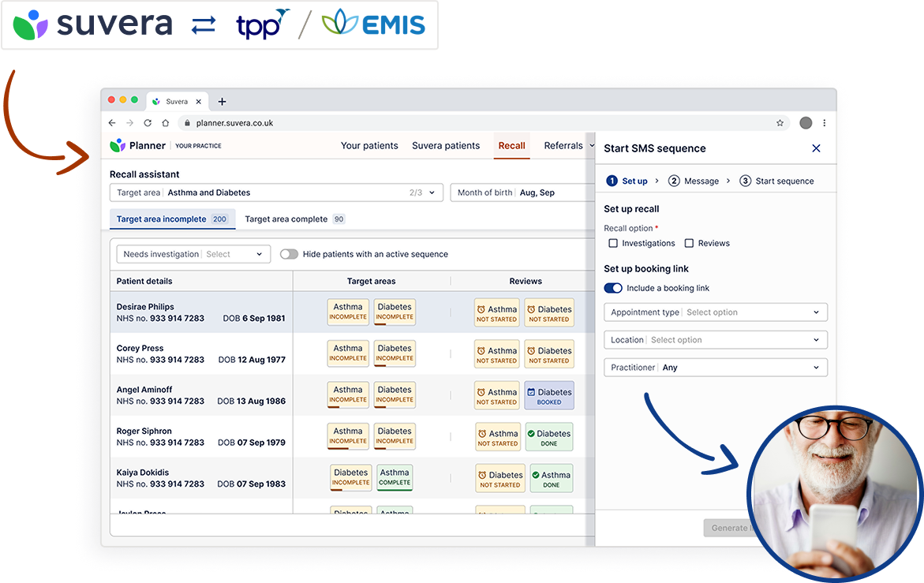This screenshot has width=924, height=583.
Task: Click Corey Press Asthma Incomplete badge
Action: (x=348, y=353)
